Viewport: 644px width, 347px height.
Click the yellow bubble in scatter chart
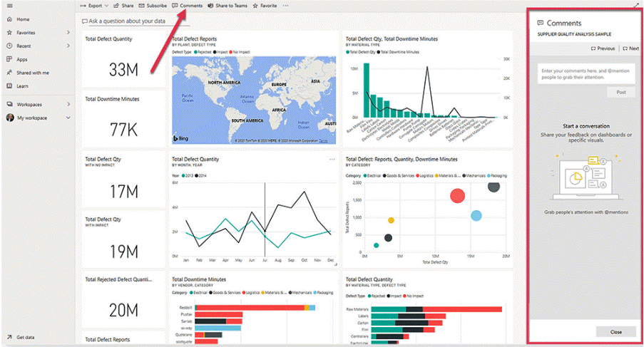point(391,220)
